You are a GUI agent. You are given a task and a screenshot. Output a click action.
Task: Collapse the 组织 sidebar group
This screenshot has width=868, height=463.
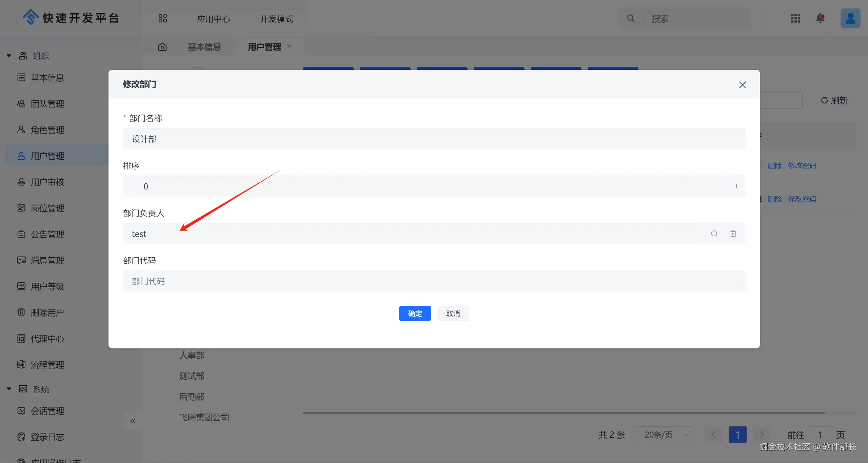[x=9, y=56]
